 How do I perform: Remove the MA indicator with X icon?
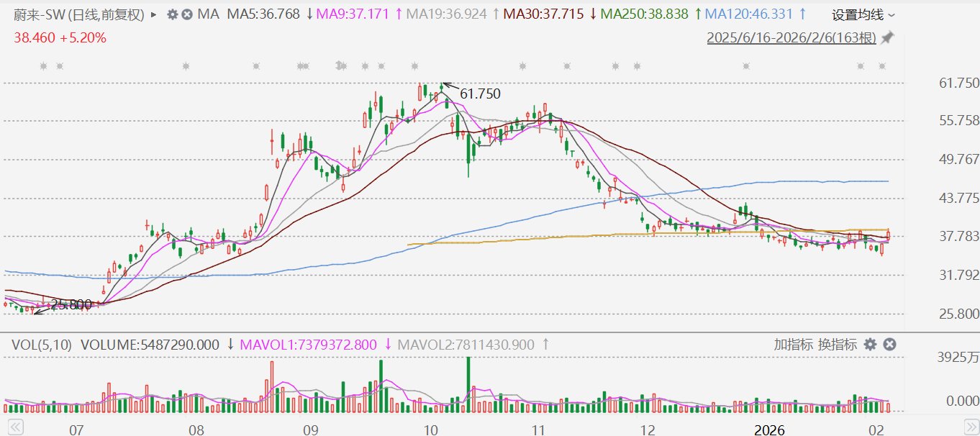tap(187, 14)
